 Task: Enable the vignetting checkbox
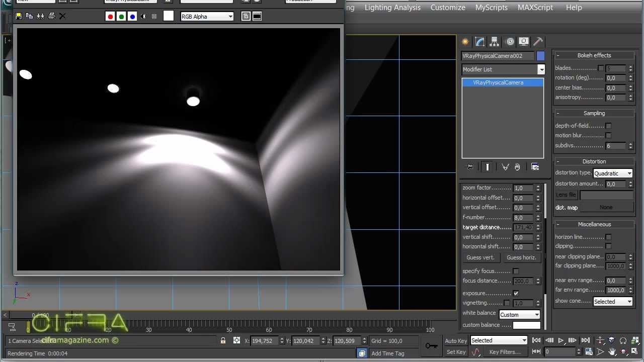507,303
